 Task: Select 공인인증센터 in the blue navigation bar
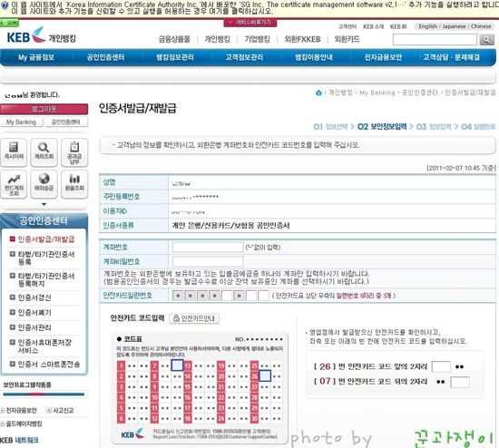[x=105, y=57]
